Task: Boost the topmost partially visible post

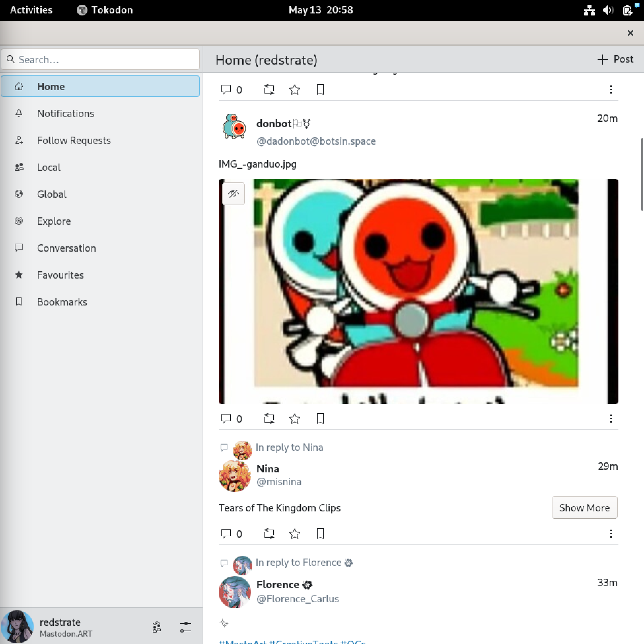Action: coord(269,90)
